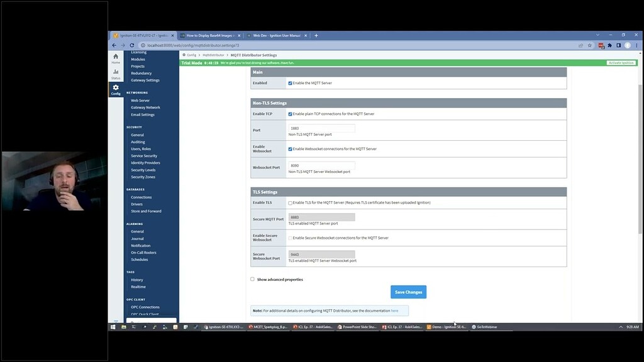Uncheck Enable Websocket connections

click(x=289, y=148)
